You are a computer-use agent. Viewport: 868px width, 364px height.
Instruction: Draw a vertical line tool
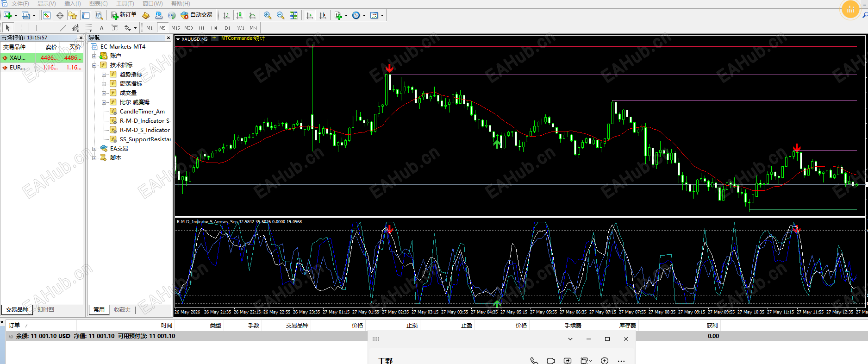pyautogui.click(x=37, y=28)
